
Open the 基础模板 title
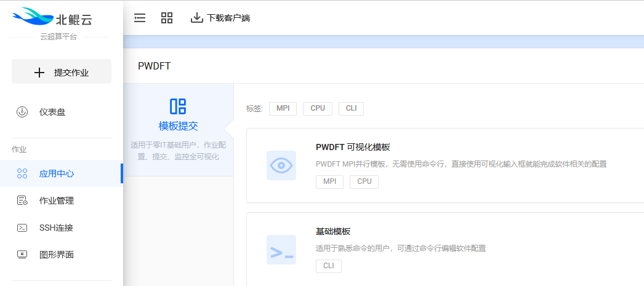pyautogui.click(x=333, y=231)
